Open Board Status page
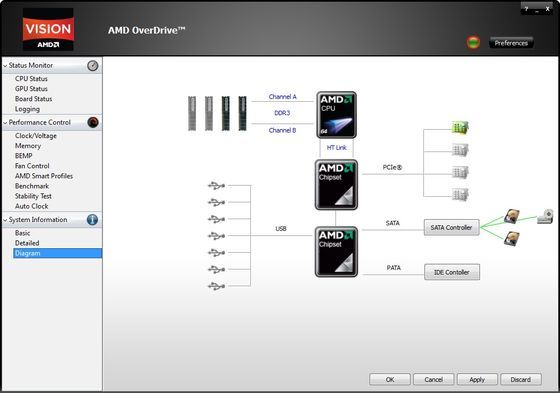 [34, 99]
